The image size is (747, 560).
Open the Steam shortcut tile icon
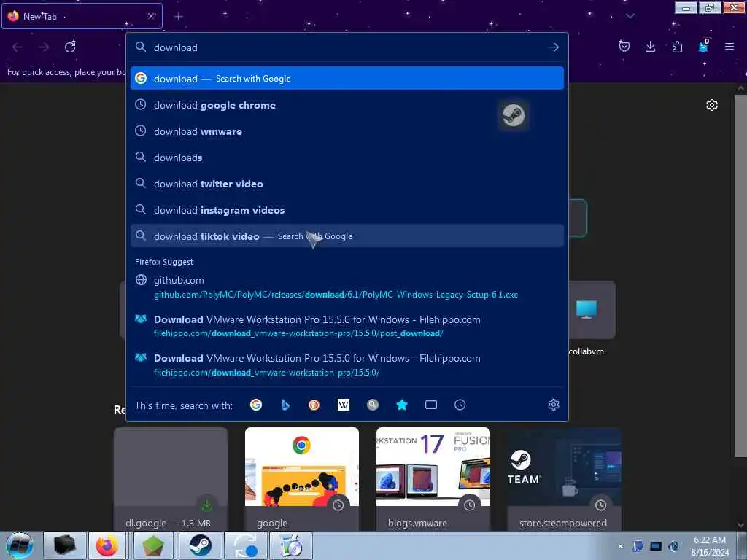[513, 115]
